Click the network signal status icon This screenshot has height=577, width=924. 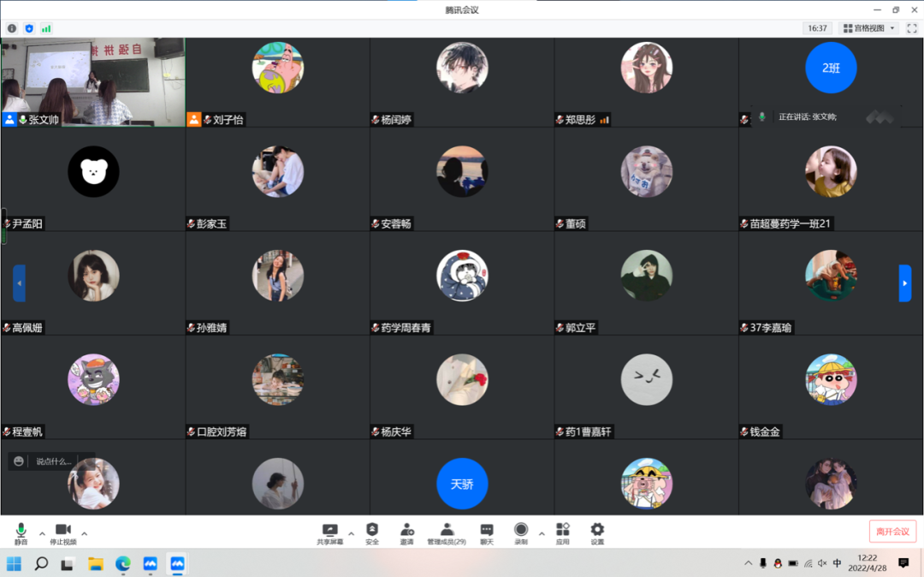[x=46, y=28]
